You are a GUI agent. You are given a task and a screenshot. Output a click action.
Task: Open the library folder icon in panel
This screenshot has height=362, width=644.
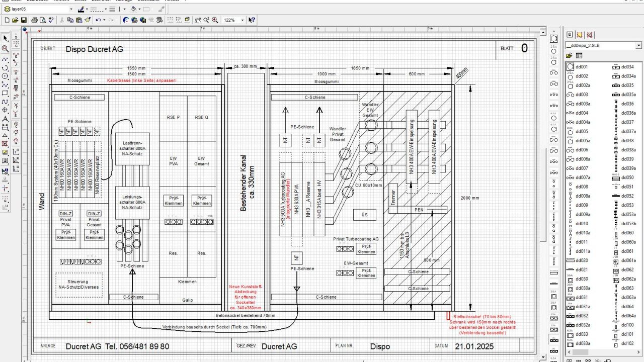pyautogui.click(x=570, y=55)
